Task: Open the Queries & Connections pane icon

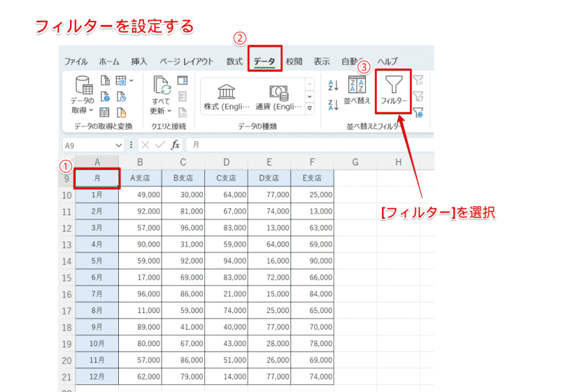Action: (x=183, y=80)
